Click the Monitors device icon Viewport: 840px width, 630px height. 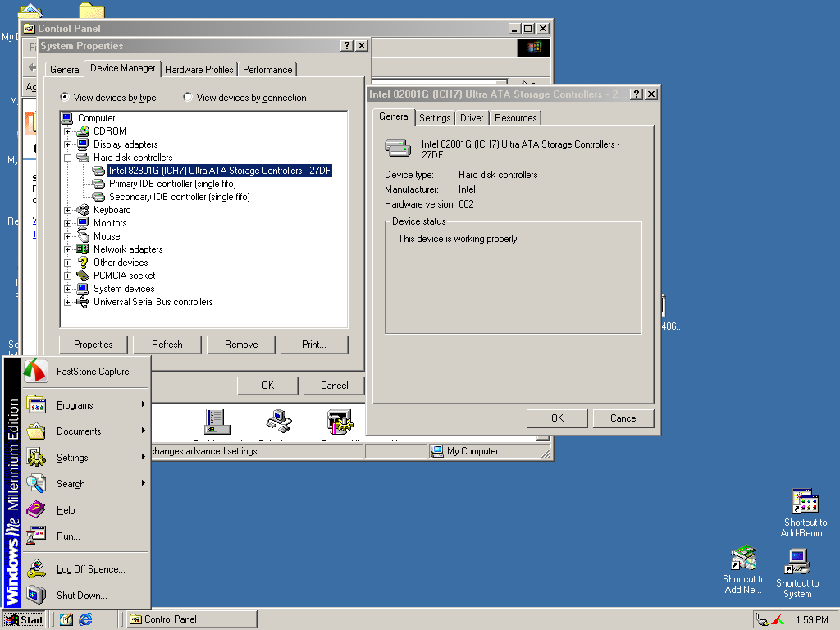tap(83, 223)
